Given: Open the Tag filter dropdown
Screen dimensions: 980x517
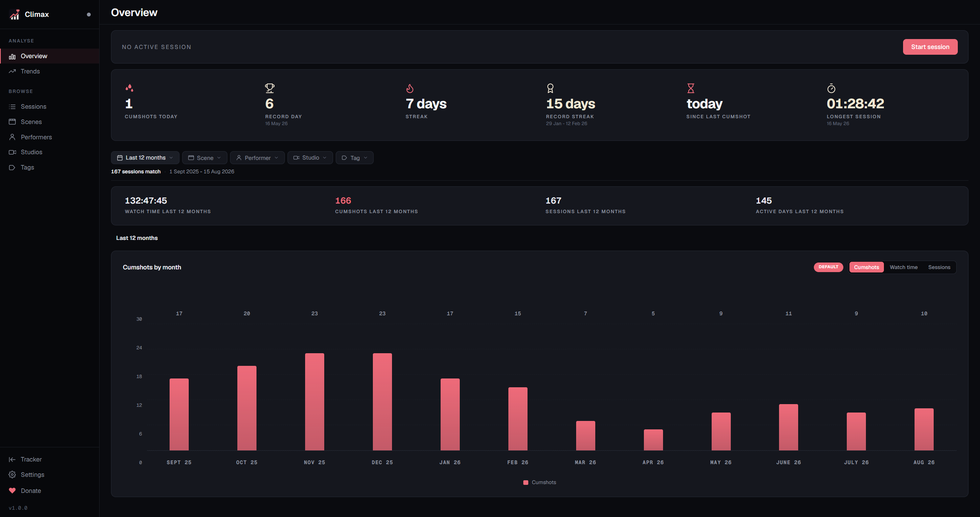Looking at the screenshot, I should (x=354, y=158).
